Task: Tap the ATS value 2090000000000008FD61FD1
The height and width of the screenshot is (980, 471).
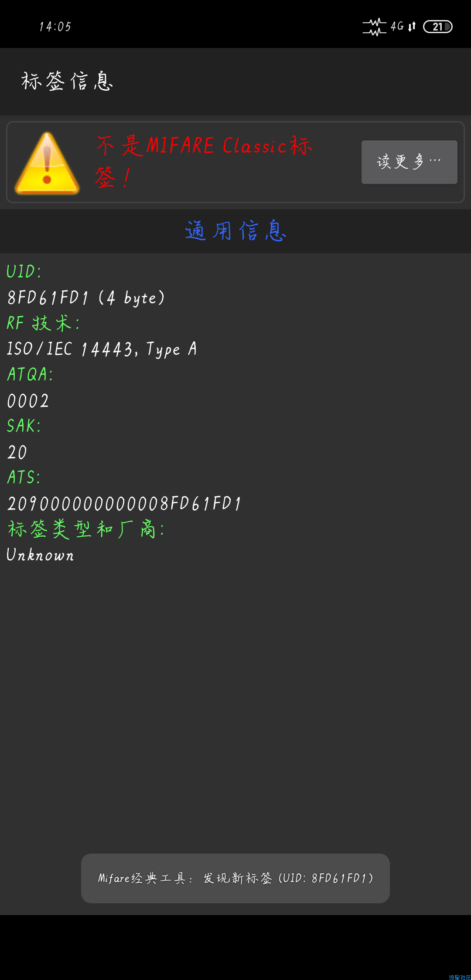Action: click(x=124, y=504)
